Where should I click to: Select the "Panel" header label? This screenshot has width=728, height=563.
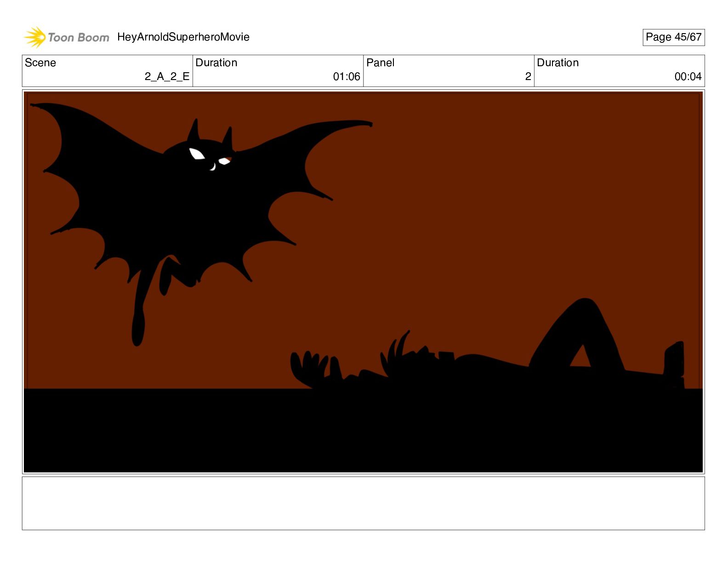(x=380, y=63)
